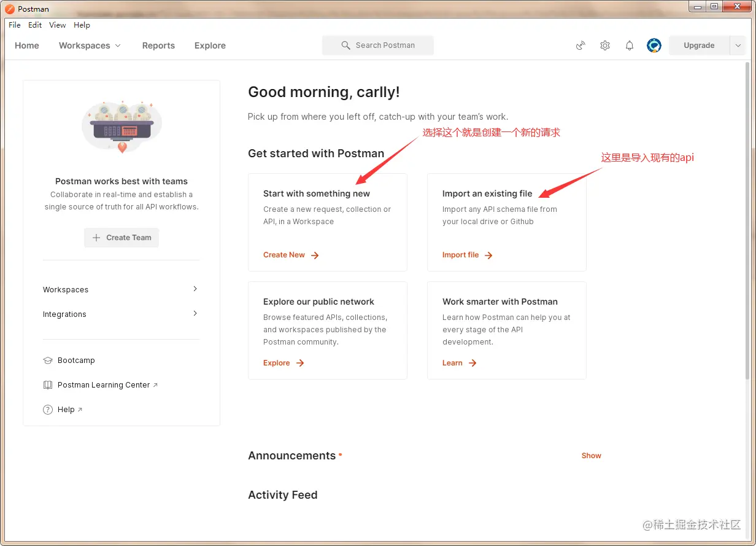The height and width of the screenshot is (546, 756).
Task: Open the File menu
Action: coord(15,25)
